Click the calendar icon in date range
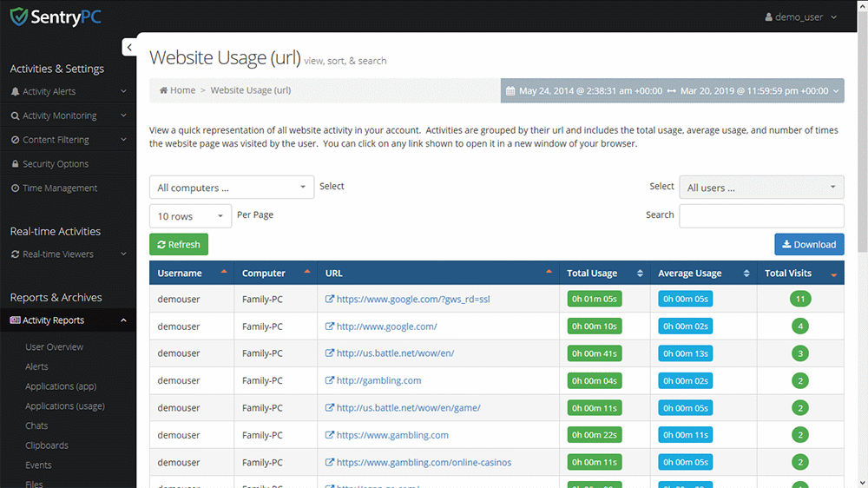The height and width of the screenshot is (488, 868). pos(511,90)
